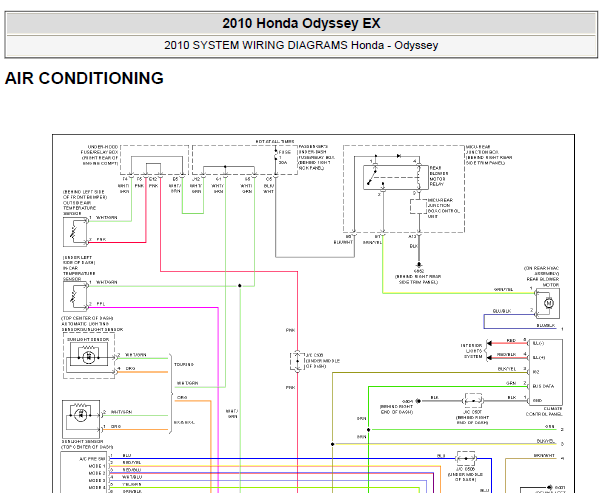This screenshot has height=493, width=602.
Task: Click the IG2 terminal on climate control panel
Action: coord(536,372)
